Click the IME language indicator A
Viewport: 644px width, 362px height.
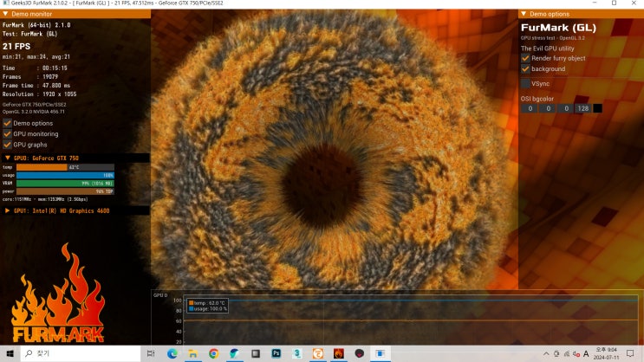click(586, 353)
